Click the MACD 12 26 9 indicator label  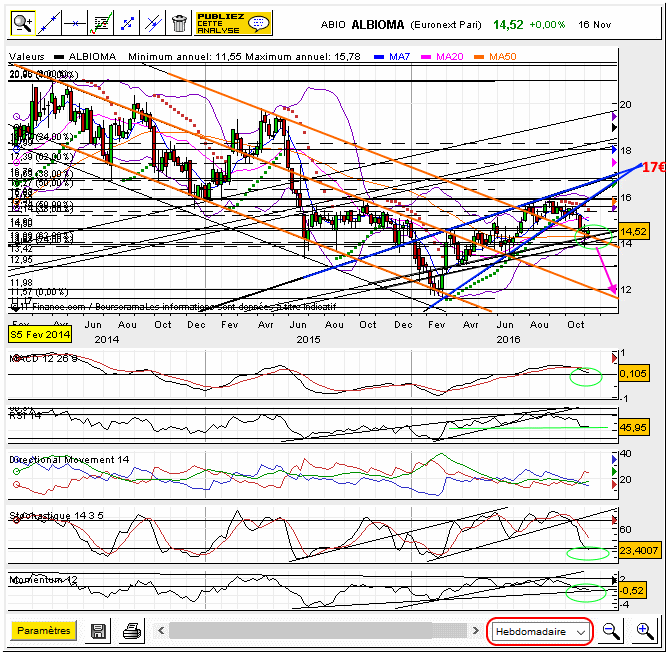click(43, 358)
